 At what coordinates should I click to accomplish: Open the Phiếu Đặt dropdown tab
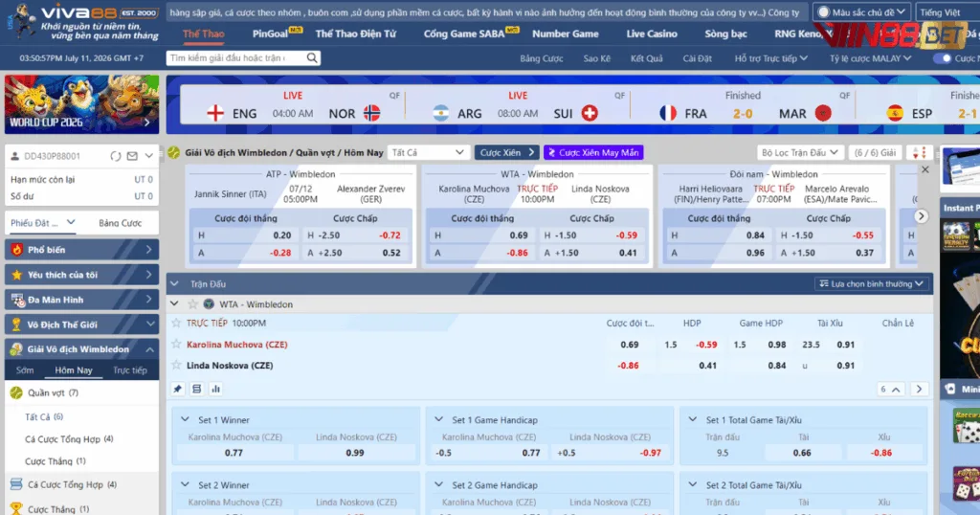(x=42, y=222)
